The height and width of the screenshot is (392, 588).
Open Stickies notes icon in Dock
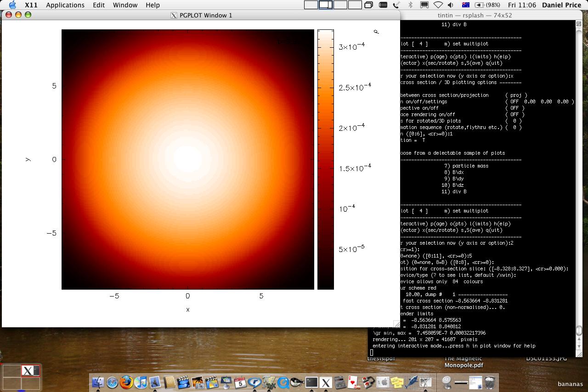397,382
